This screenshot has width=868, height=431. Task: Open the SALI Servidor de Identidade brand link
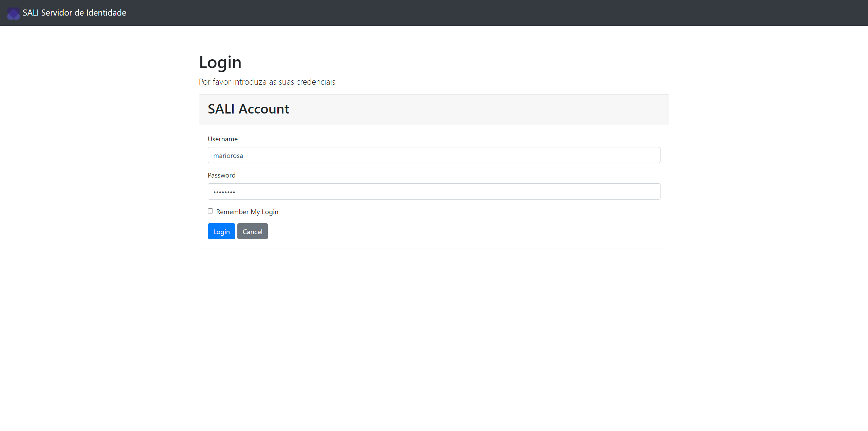click(x=74, y=13)
